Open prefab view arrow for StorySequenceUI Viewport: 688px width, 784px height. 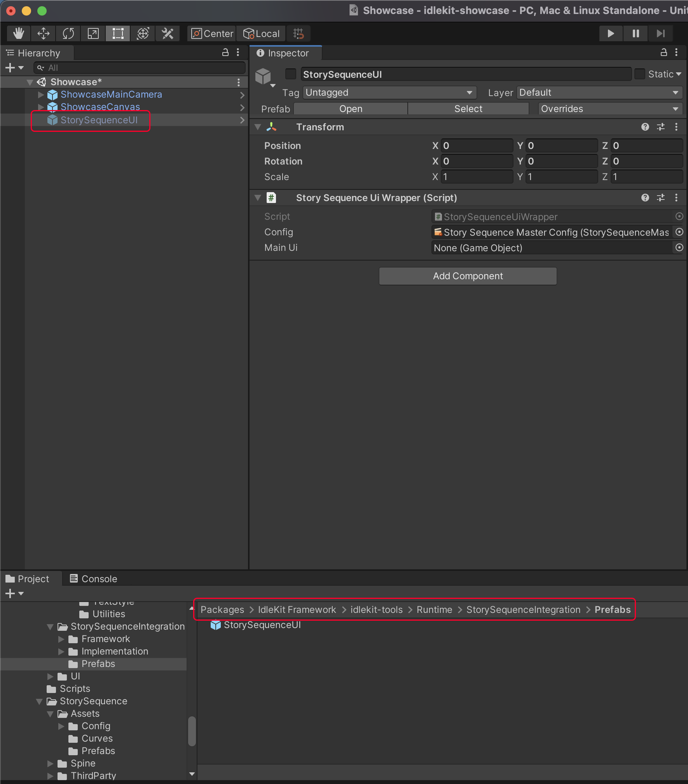(x=242, y=120)
